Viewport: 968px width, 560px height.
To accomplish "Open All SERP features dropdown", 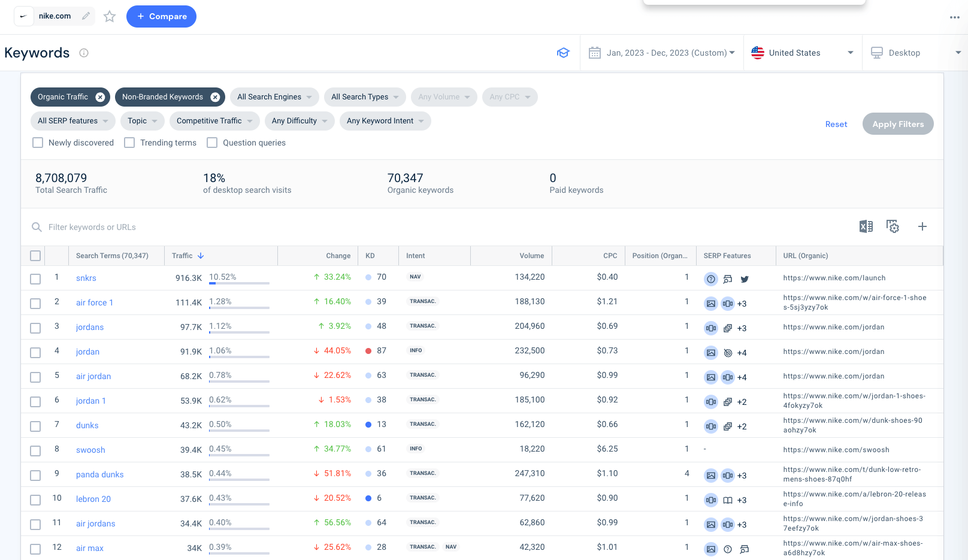I will [72, 121].
